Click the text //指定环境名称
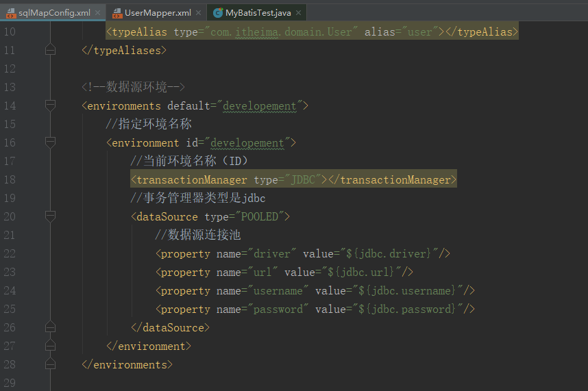This screenshot has width=588, height=391. [149, 124]
